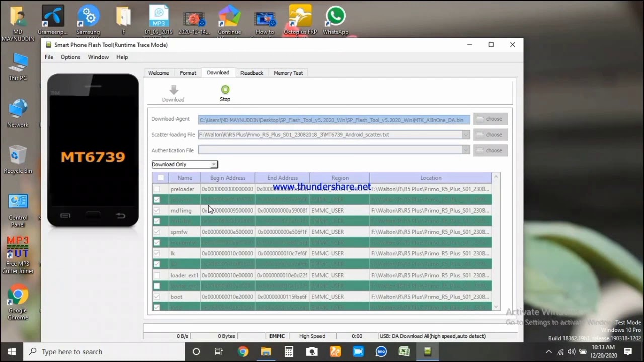This screenshot has height=362, width=644.
Task: Open the Options menu
Action: pyautogui.click(x=70, y=57)
